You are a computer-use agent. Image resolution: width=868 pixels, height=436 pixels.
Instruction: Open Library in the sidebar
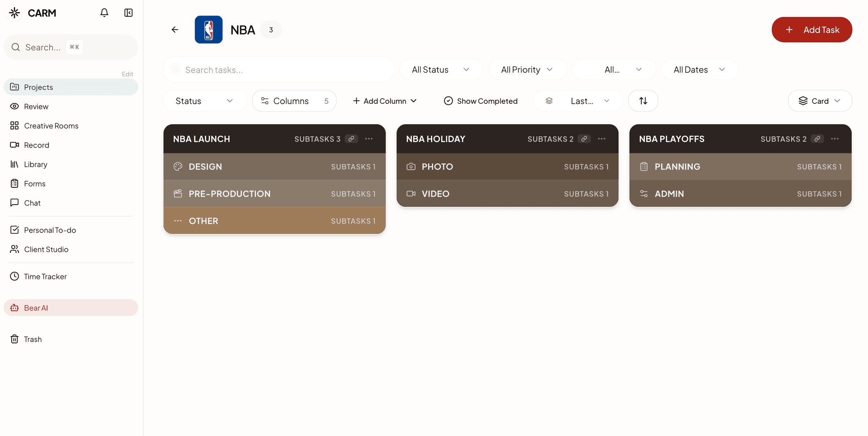71,164
